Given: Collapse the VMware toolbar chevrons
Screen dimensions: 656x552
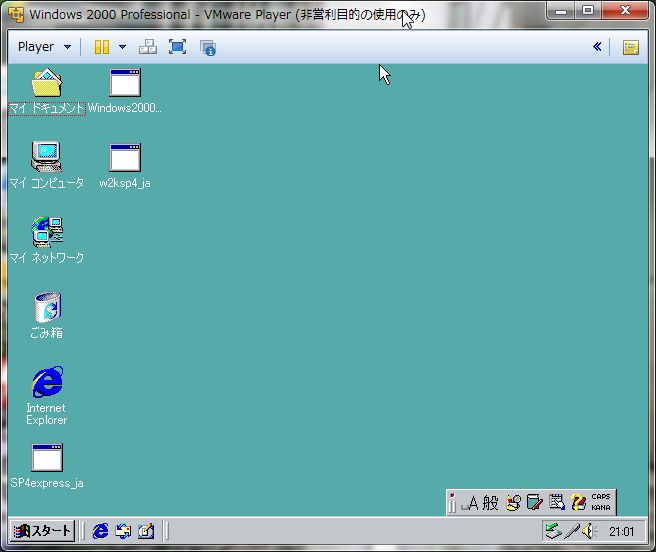Looking at the screenshot, I should 597,46.
